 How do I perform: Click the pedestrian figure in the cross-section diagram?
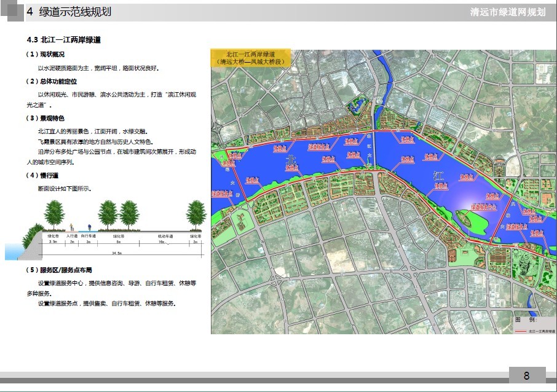[x=73, y=227]
